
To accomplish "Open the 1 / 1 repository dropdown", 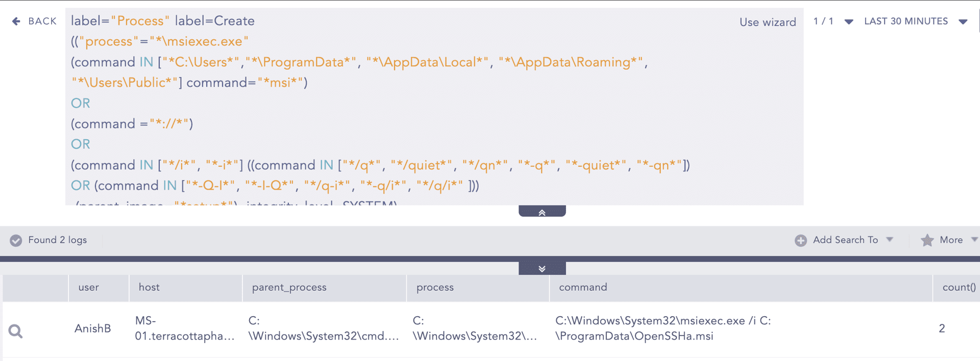I will point(848,21).
